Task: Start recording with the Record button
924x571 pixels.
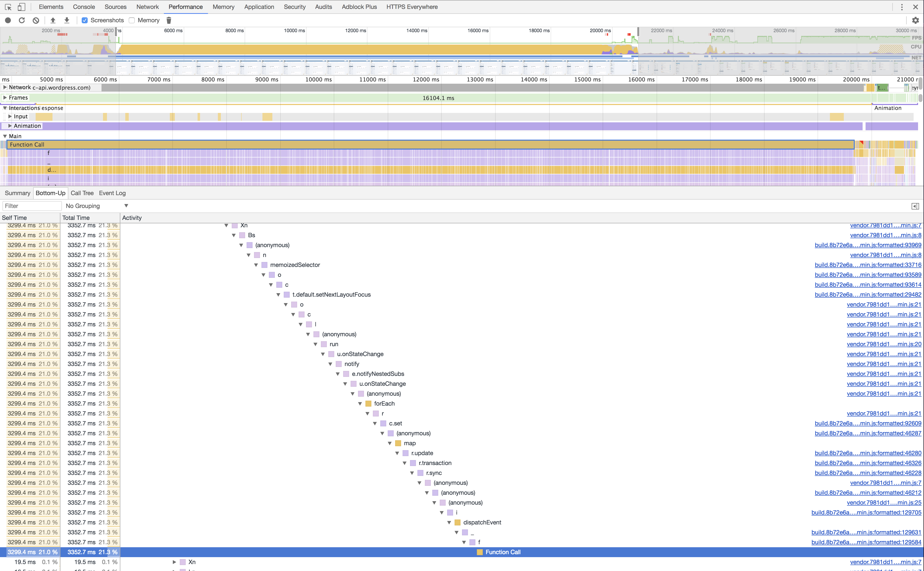Action: [8, 20]
